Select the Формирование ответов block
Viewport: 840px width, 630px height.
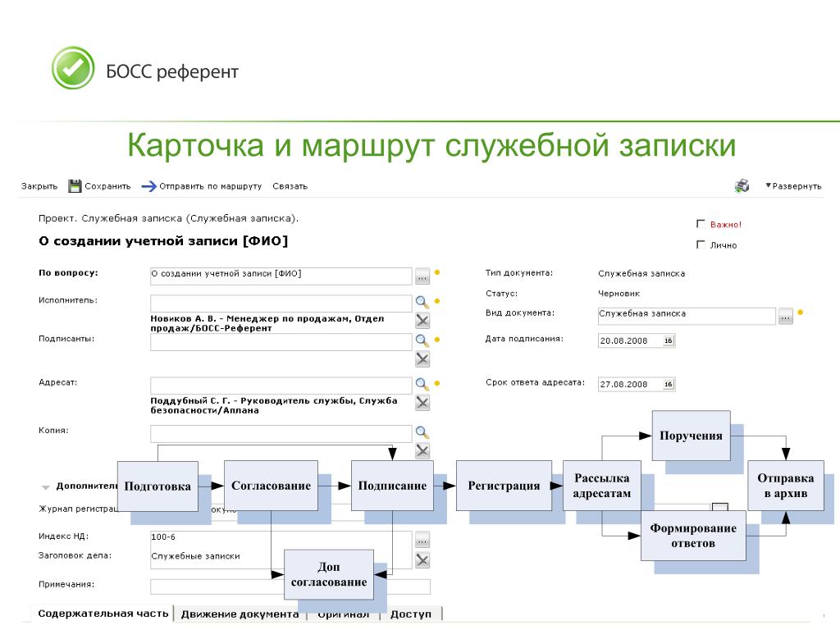point(693,536)
